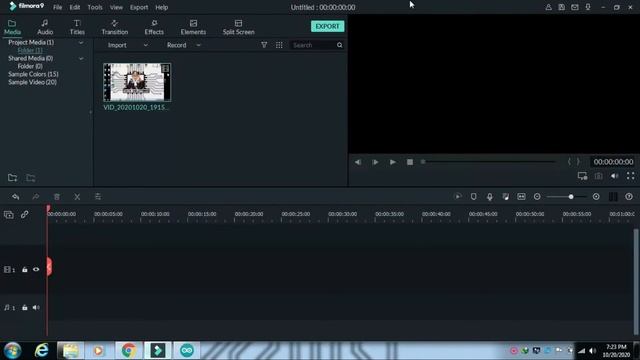Open the audio mixer icon

click(x=505, y=197)
